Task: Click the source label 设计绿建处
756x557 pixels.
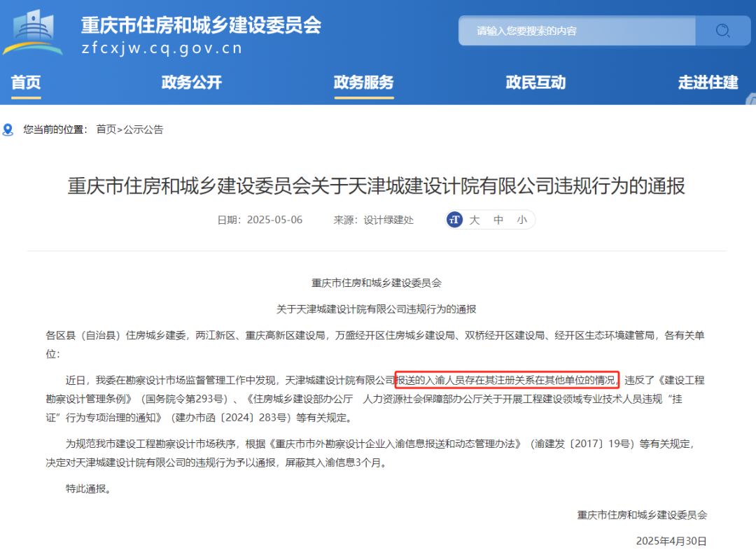Action: tap(388, 220)
